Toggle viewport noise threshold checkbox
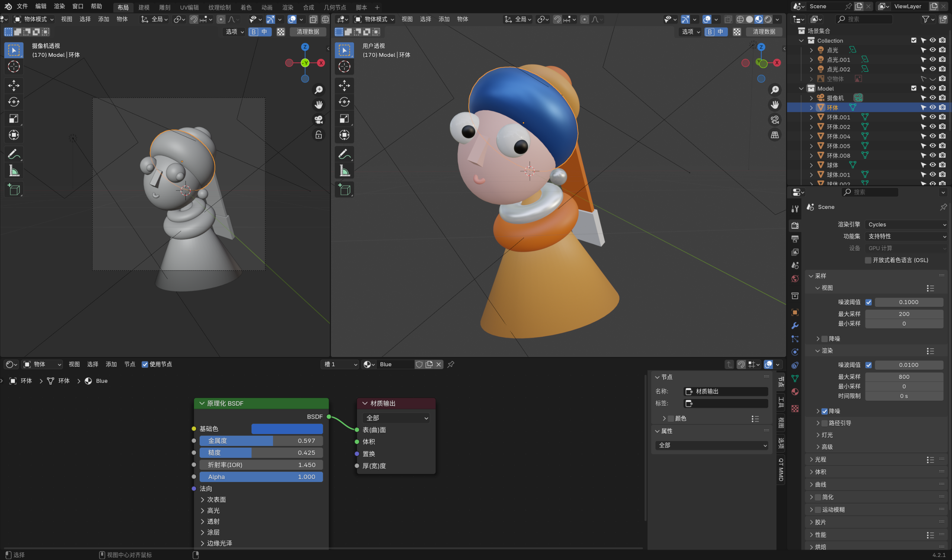The width and height of the screenshot is (952, 560). (868, 302)
